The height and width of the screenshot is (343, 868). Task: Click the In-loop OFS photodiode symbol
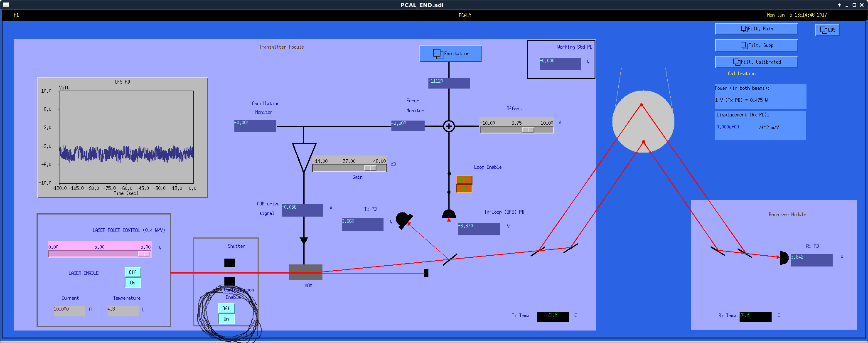coord(449,214)
